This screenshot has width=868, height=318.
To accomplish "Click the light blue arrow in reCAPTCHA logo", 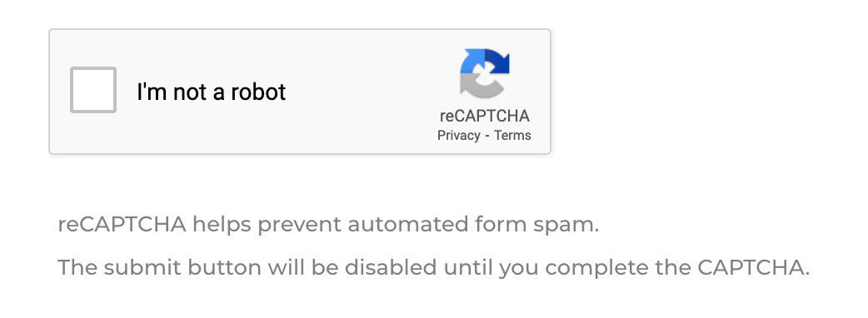I will click(471, 61).
